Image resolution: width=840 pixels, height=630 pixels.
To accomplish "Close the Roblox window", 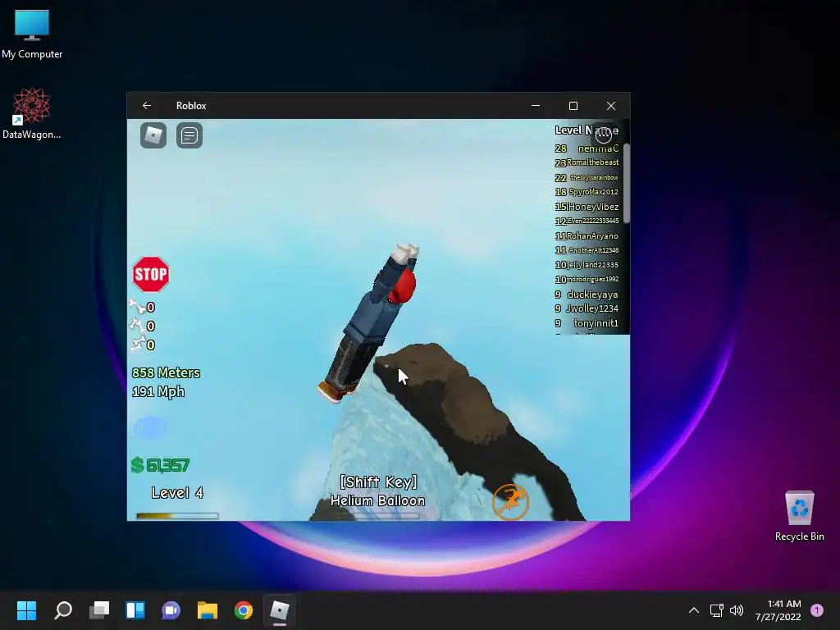I will pos(610,106).
